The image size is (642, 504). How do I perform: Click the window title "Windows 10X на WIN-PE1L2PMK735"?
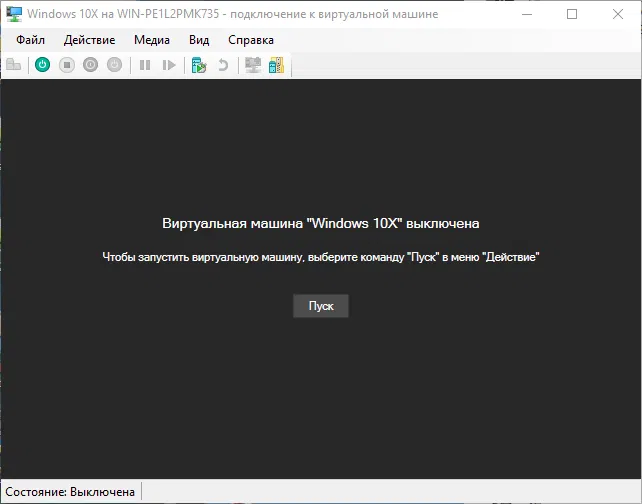[x=123, y=14]
